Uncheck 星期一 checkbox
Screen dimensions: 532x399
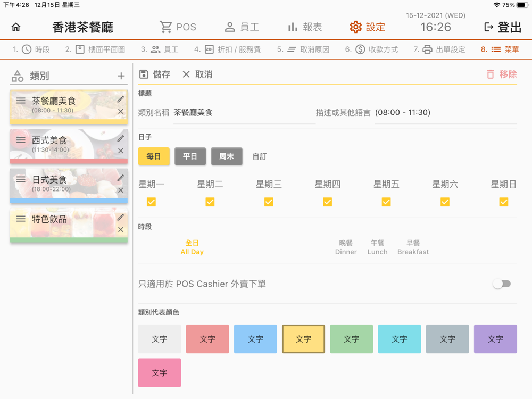[x=151, y=202]
